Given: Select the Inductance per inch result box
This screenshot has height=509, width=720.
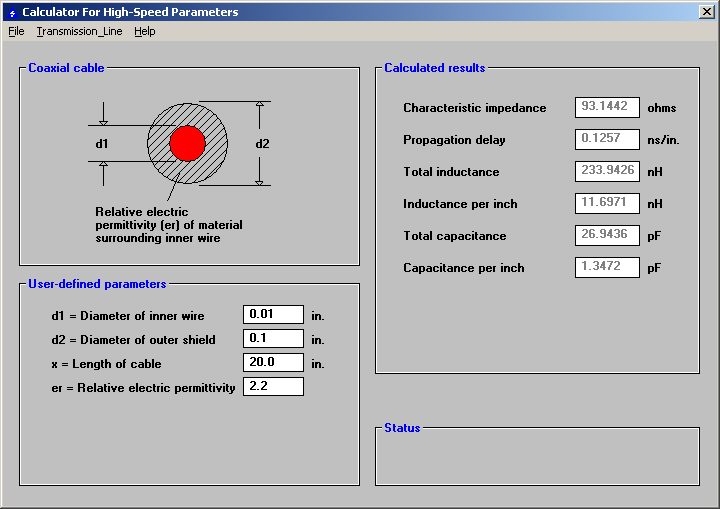Looking at the screenshot, I should (x=607, y=203).
